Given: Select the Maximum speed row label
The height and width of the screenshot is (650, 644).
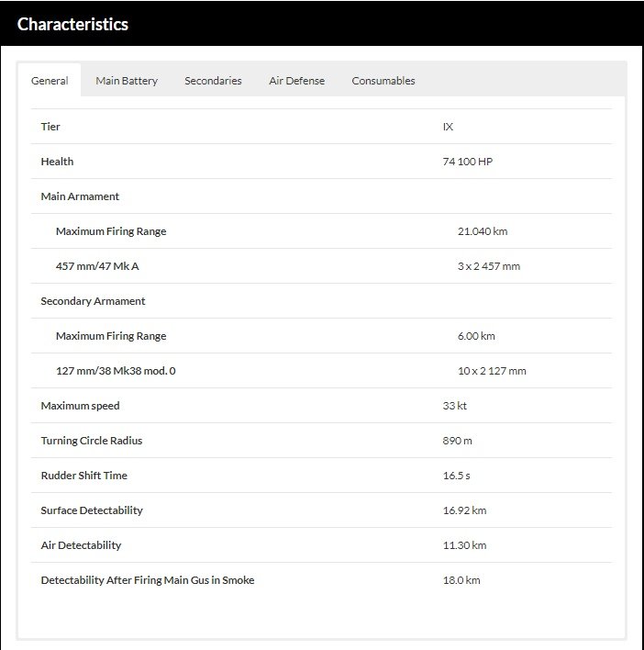Looking at the screenshot, I should pos(80,406).
